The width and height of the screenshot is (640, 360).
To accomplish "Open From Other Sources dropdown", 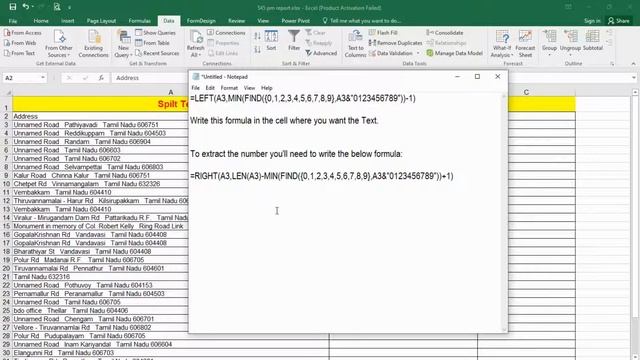I will 59,44.
